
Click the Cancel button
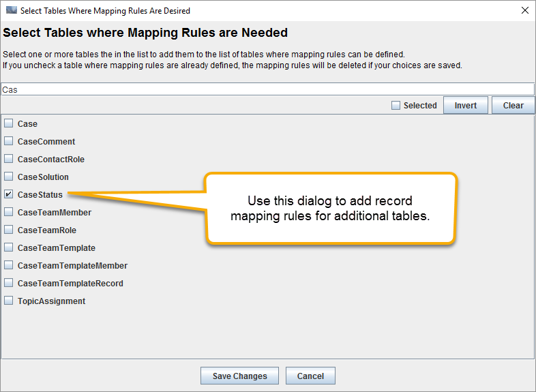[x=310, y=376]
